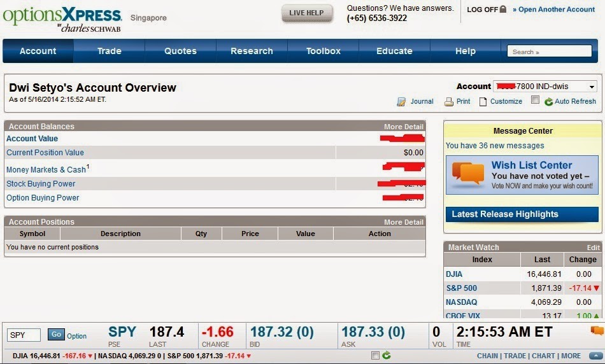Click the Go button beside the symbol box
605x364 pixels.
(56, 334)
